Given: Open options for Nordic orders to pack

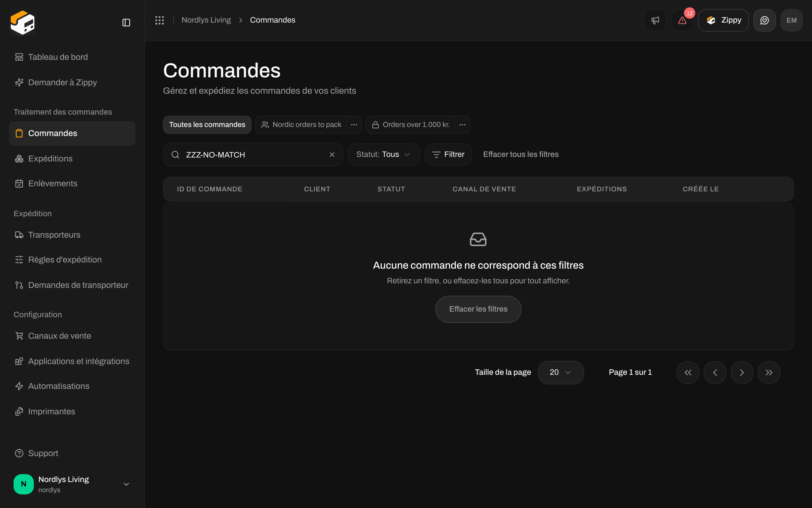Looking at the screenshot, I should 354,125.
